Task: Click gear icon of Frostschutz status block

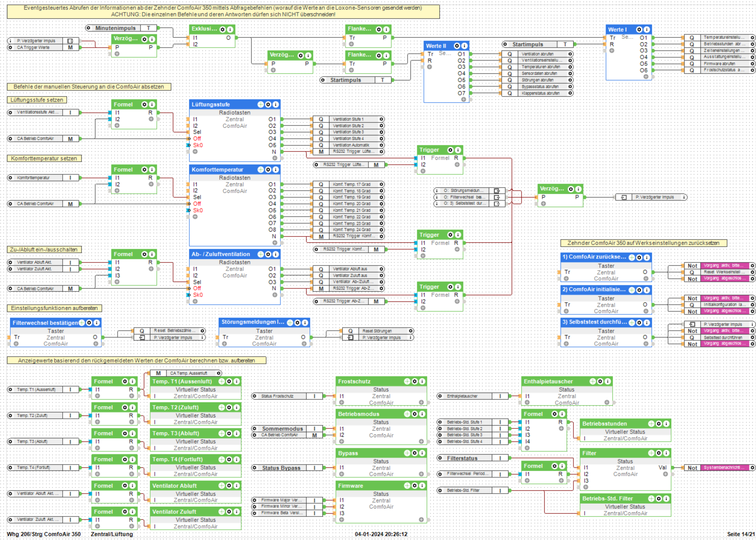Action: tap(414, 381)
